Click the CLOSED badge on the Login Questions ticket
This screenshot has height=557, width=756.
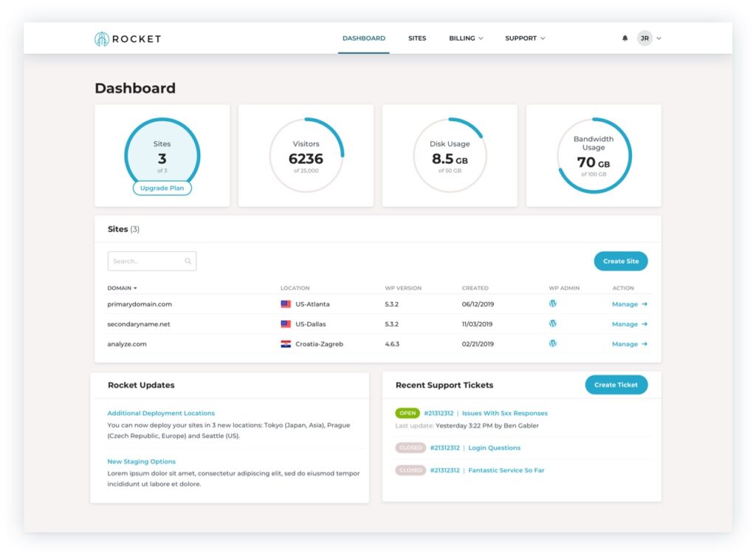[x=410, y=448]
